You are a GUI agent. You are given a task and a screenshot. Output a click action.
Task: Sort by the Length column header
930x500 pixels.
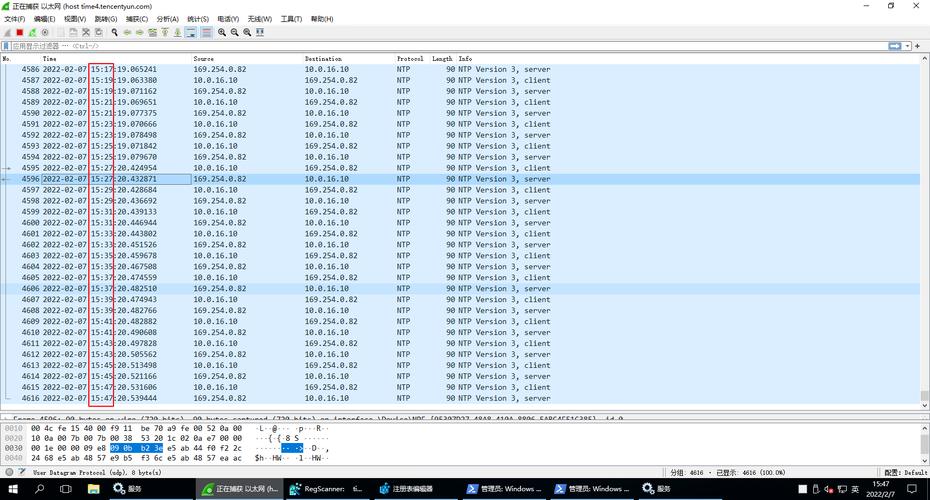coord(443,59)
